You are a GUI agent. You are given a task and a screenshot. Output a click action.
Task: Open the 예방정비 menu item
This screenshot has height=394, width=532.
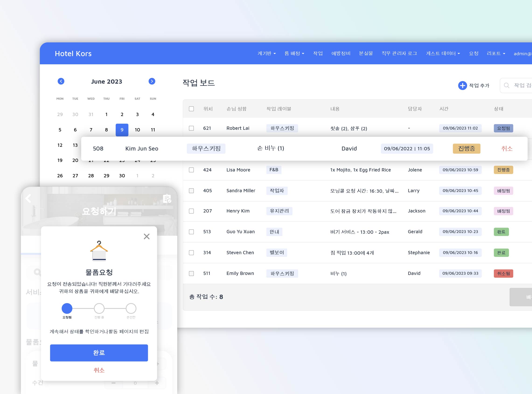pos(341,53)
